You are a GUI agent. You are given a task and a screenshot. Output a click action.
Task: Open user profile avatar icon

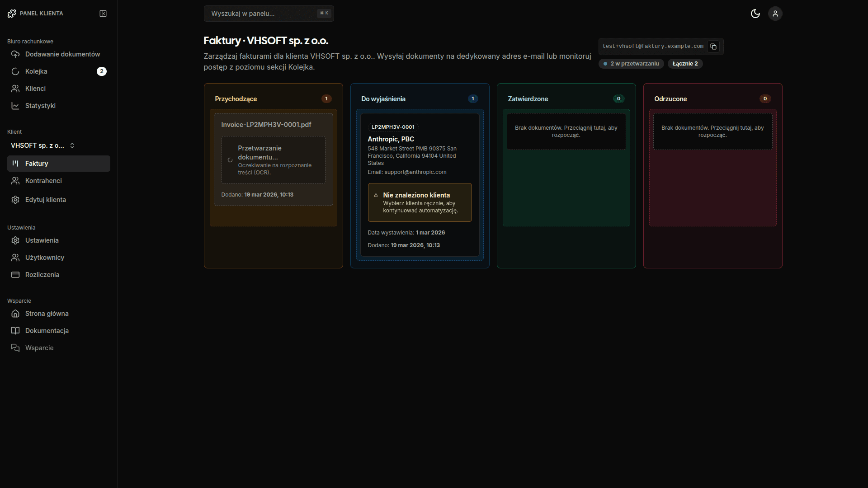[775, 14]
